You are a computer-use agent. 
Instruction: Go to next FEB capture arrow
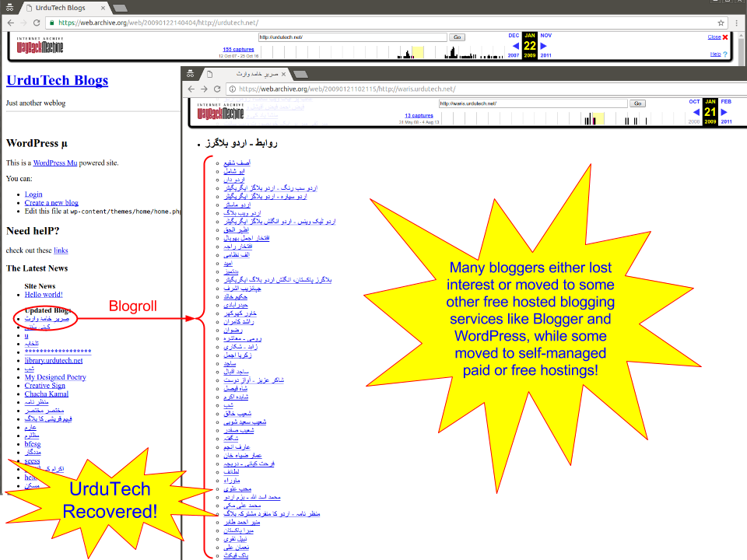(724, 112)
